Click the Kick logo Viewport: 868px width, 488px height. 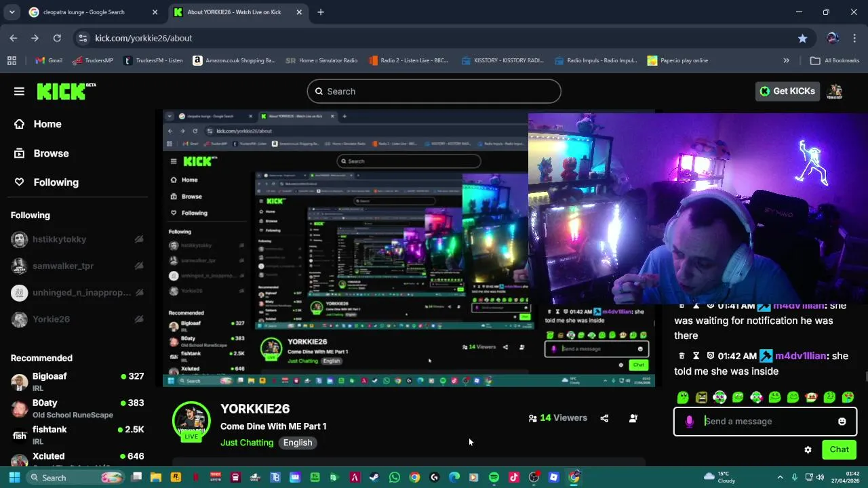coord(66,91)
